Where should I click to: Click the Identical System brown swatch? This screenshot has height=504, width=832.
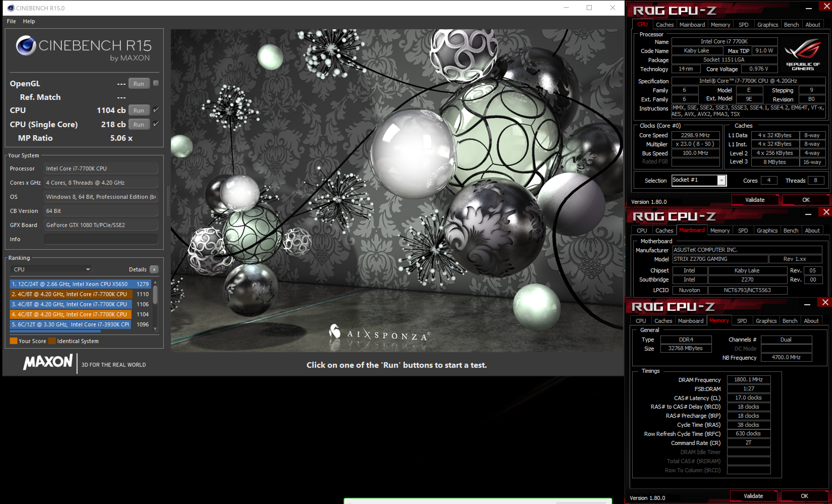pyautogui.click(x=52, y=341)
